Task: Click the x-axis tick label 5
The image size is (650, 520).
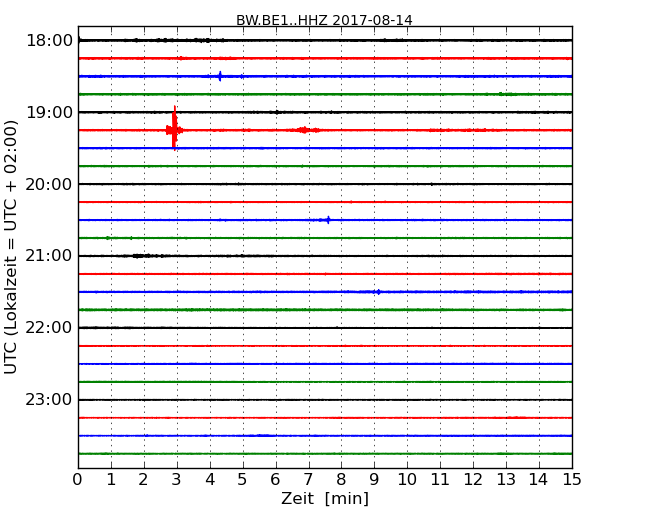Action: click(x=243, y=480)
